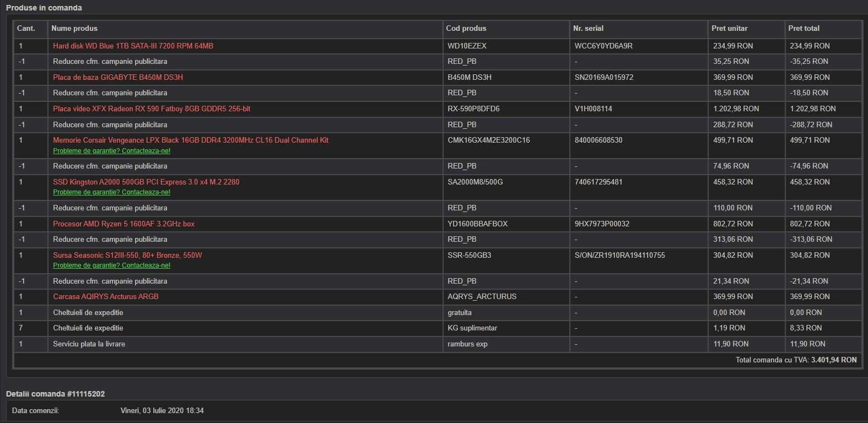The height and width of the screenshot is (423, 868).
Task: Click the Nume produs column header
Action: [x=74, y=28]
